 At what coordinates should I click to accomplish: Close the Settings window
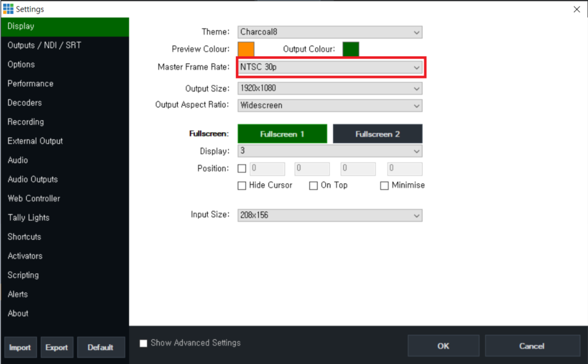[576, 9]
